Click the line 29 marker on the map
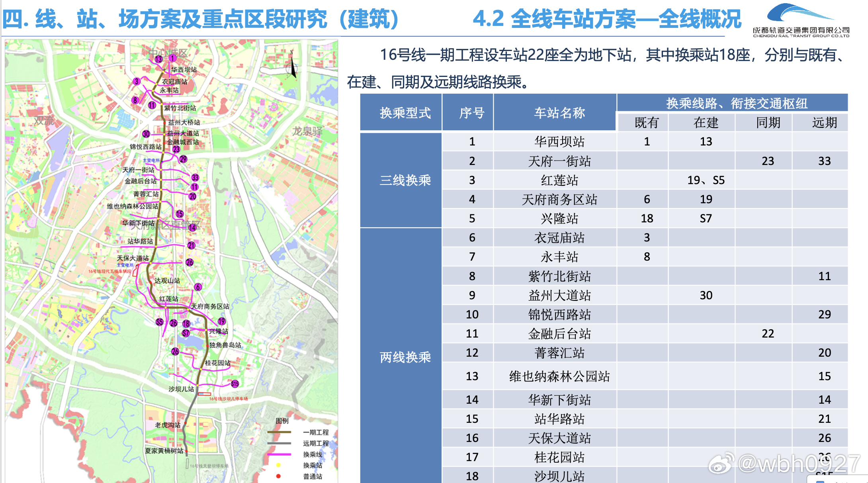 [183, 159]
